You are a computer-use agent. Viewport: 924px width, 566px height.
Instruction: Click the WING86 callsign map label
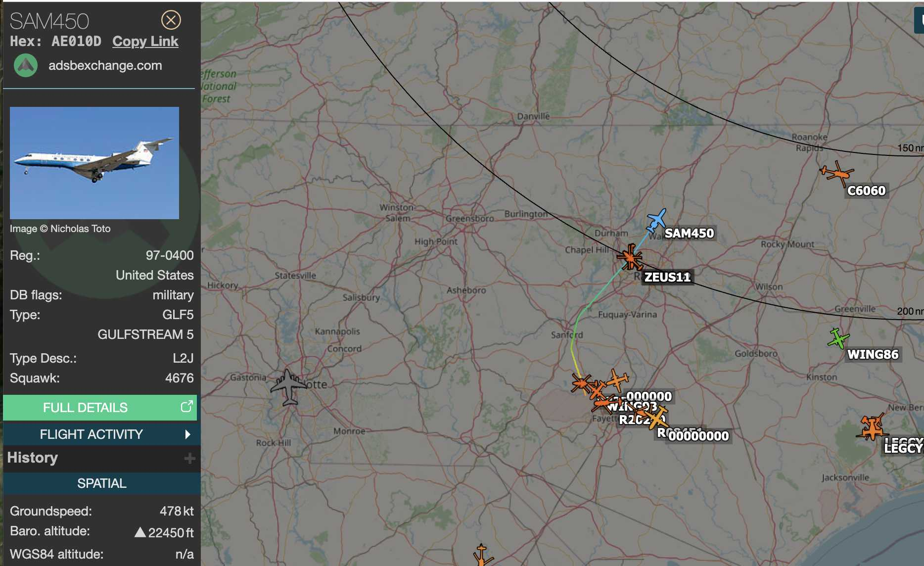pyautogui.click(x=873, y=354)
